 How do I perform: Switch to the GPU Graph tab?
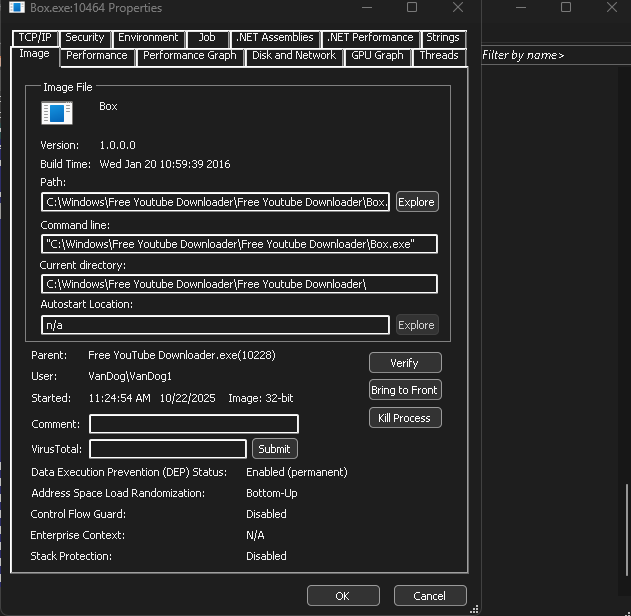[x=377, y=56]
